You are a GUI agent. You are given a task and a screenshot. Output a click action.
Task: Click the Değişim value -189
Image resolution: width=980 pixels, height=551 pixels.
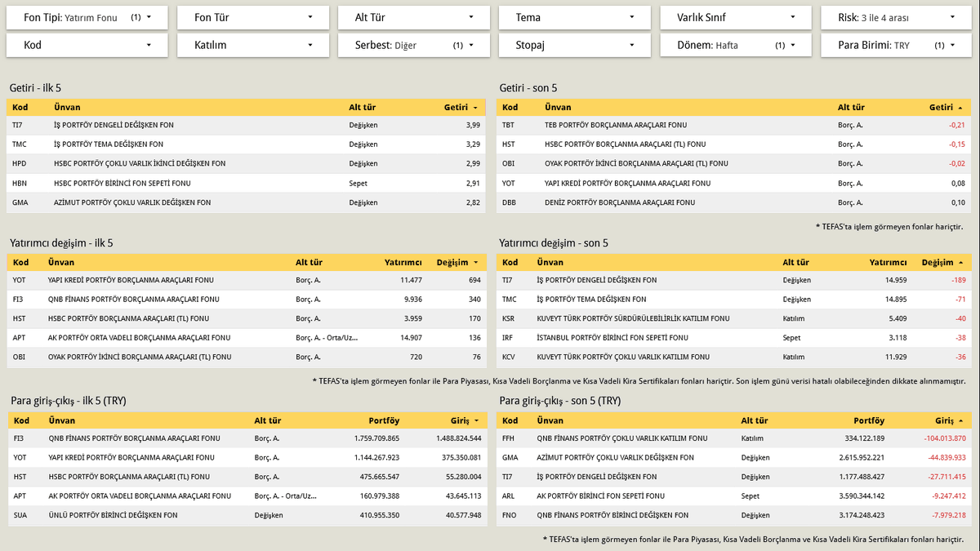pos(958,280)
